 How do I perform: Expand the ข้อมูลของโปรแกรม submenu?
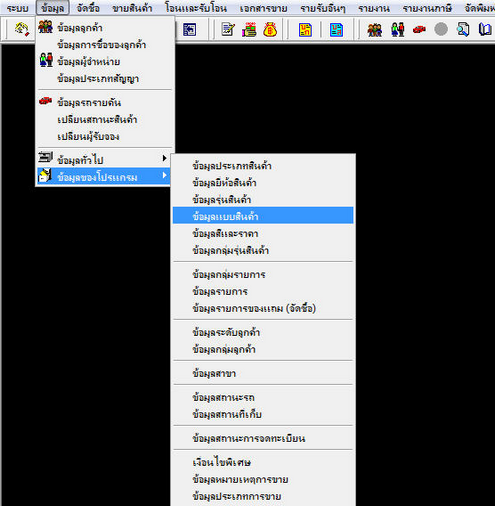104,176
